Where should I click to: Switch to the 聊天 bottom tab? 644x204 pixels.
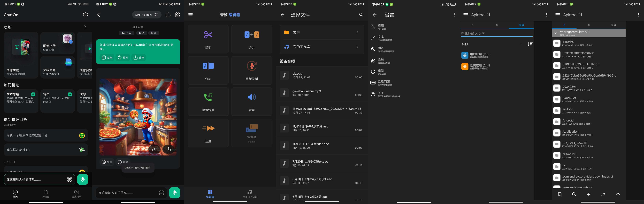pyautogui.click(x=15, y=194)
